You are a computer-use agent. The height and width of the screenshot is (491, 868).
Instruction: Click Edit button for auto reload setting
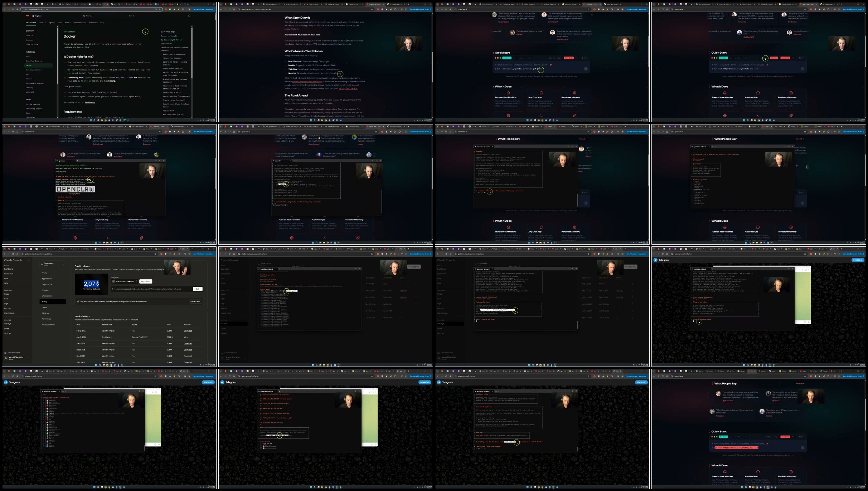[x=198, y=289]
